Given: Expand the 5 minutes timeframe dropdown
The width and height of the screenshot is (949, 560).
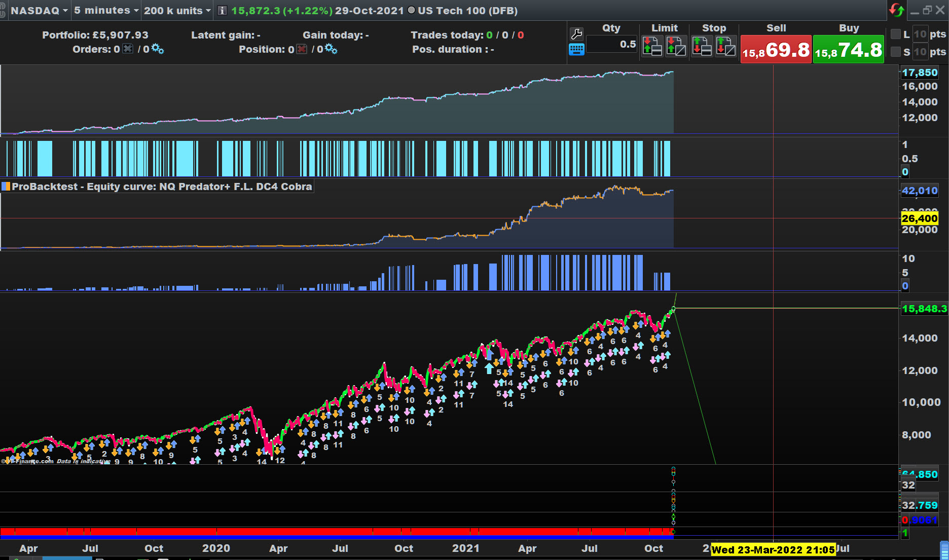Looking at the screenshot, I should [106, 11].
